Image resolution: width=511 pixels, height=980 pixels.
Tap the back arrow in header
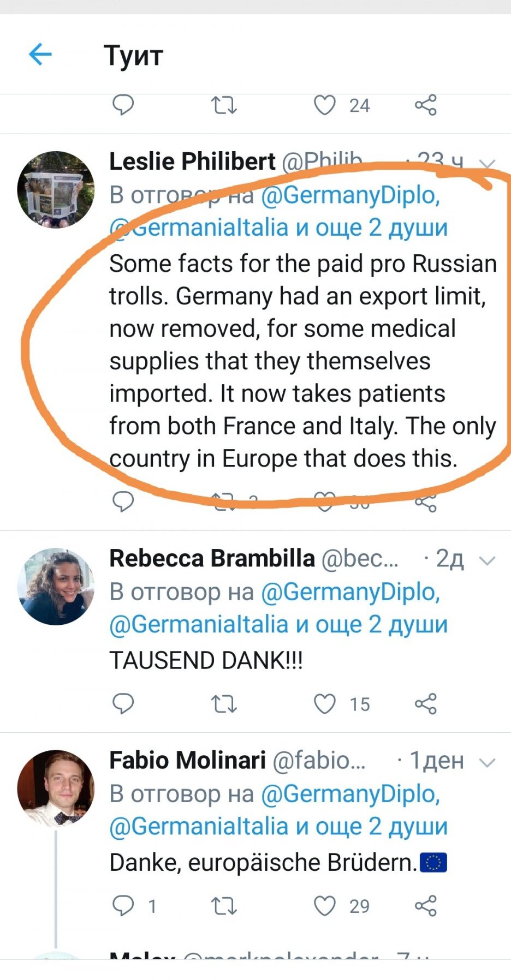click(x=40, y=55)
